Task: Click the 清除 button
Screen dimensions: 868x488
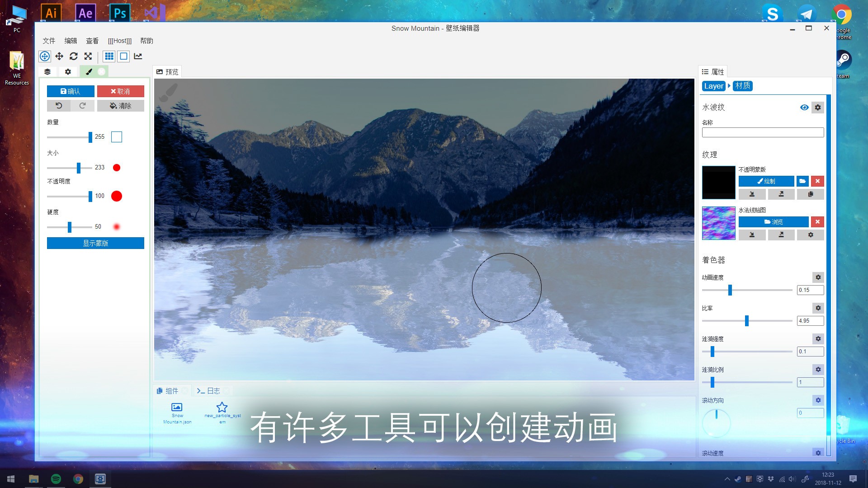Action: (x=120, y=105)
